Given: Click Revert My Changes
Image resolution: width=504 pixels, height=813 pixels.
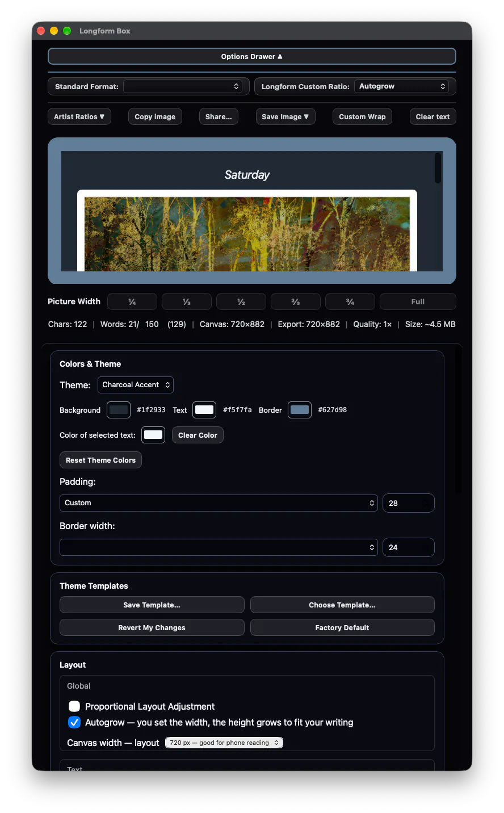Looking at the screenshot, I should [152, 627].
